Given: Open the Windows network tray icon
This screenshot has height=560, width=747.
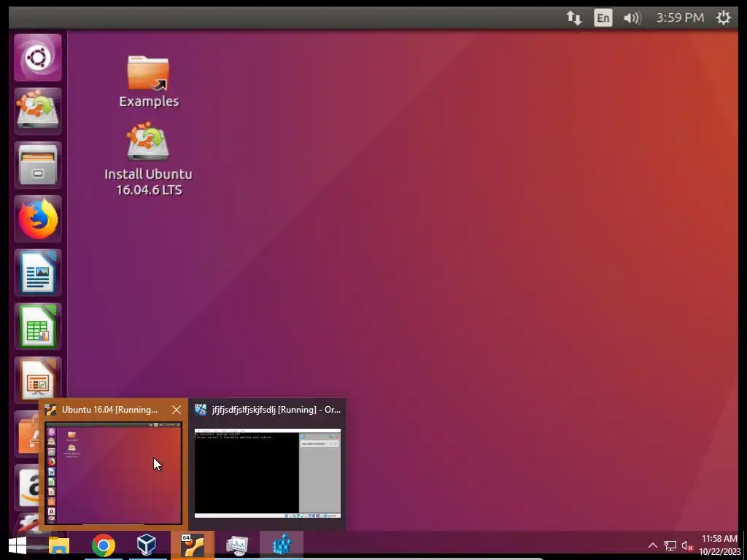Looking at the screenshot, I should pos(670,545).
